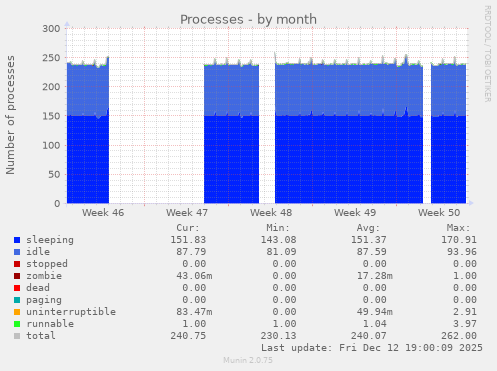Click the paging legend color swatch

[x=17, y=300]
